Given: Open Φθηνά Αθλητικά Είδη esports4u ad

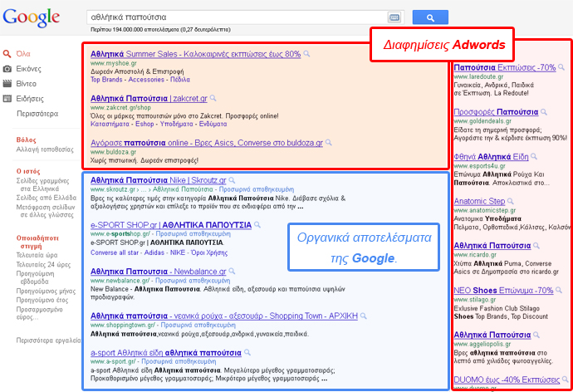Looking at the screenshot, I should (491, 157).
